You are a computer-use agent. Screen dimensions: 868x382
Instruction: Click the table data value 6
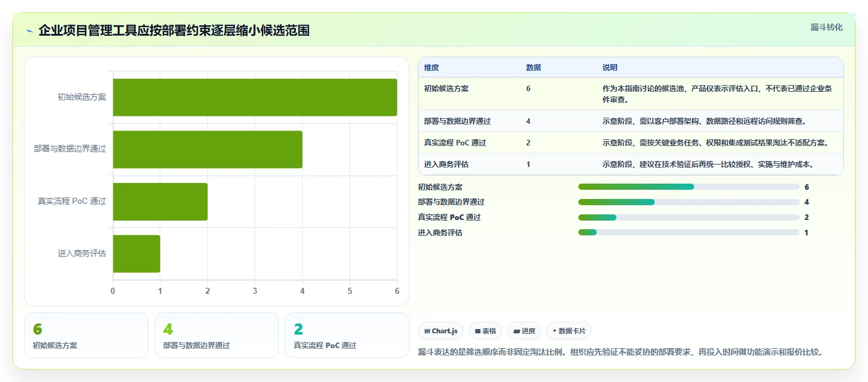(x=528, y=89)
